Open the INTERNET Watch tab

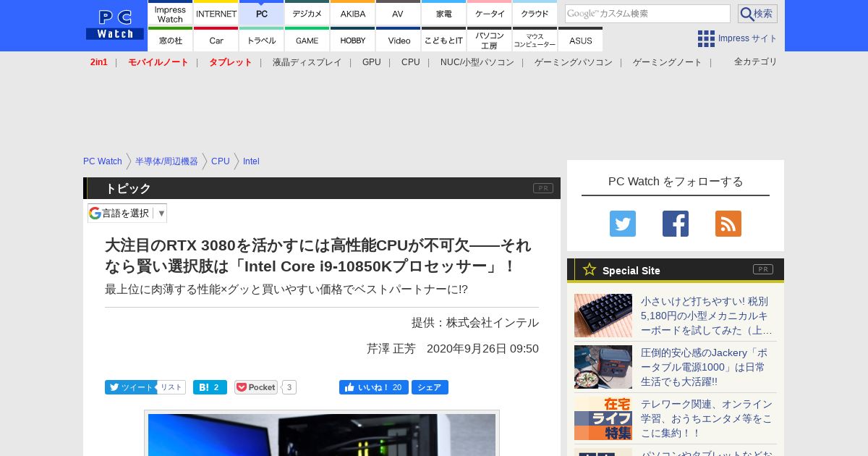point(216,12)
